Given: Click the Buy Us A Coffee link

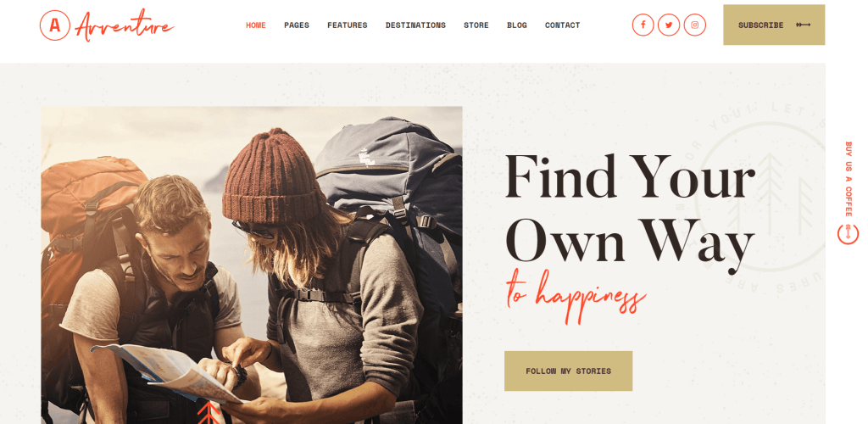Looking at the screenshot, I should coord(848,179).
